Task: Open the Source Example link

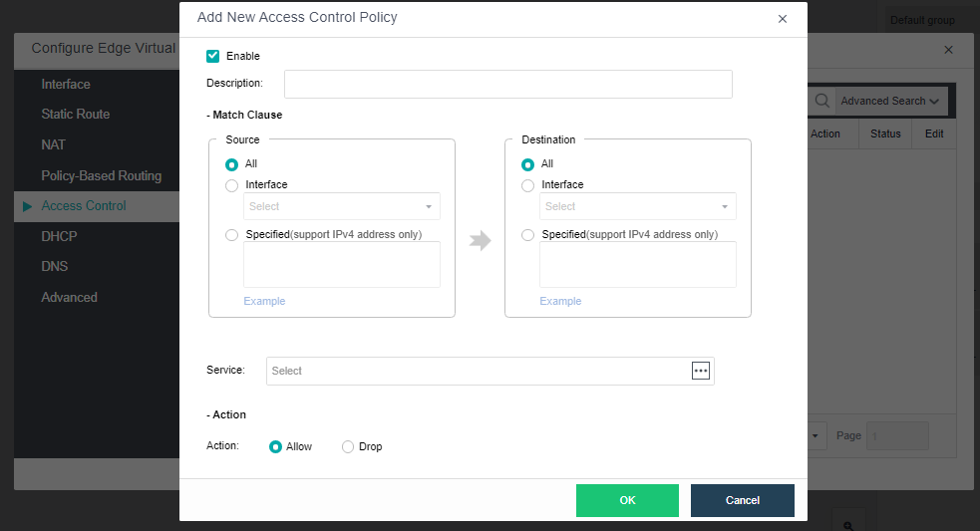Action: pos(264,301)
